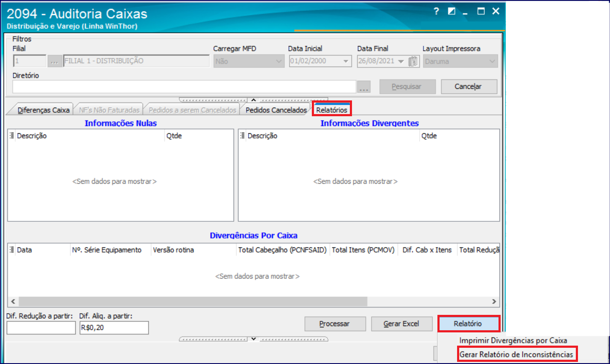Image resolution: width=610 pixels, height=364 pixels.
Task: Open the Data Final date dropdown arrow
Action: click(x=401, y=62)
